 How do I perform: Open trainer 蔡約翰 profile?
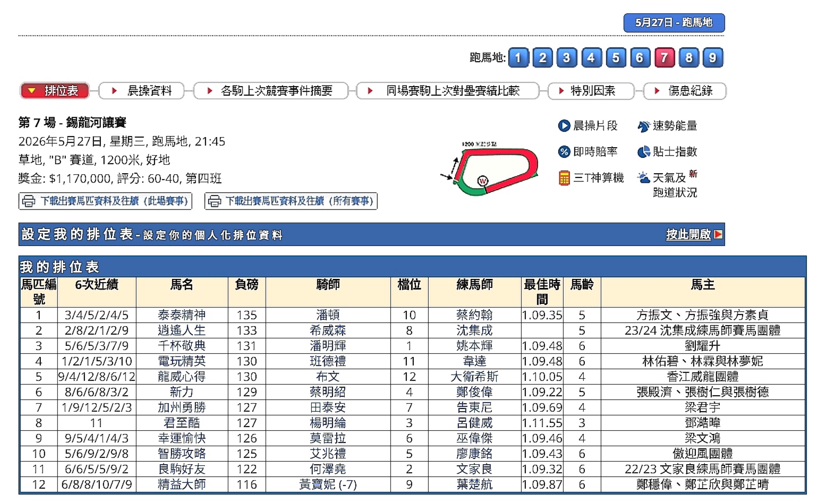[474, 315]
